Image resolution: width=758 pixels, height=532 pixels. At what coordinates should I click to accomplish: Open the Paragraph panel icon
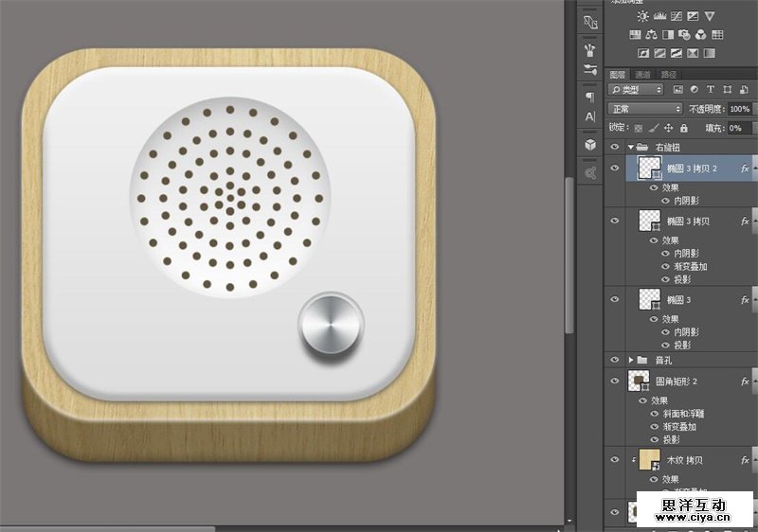coord(590,96)
